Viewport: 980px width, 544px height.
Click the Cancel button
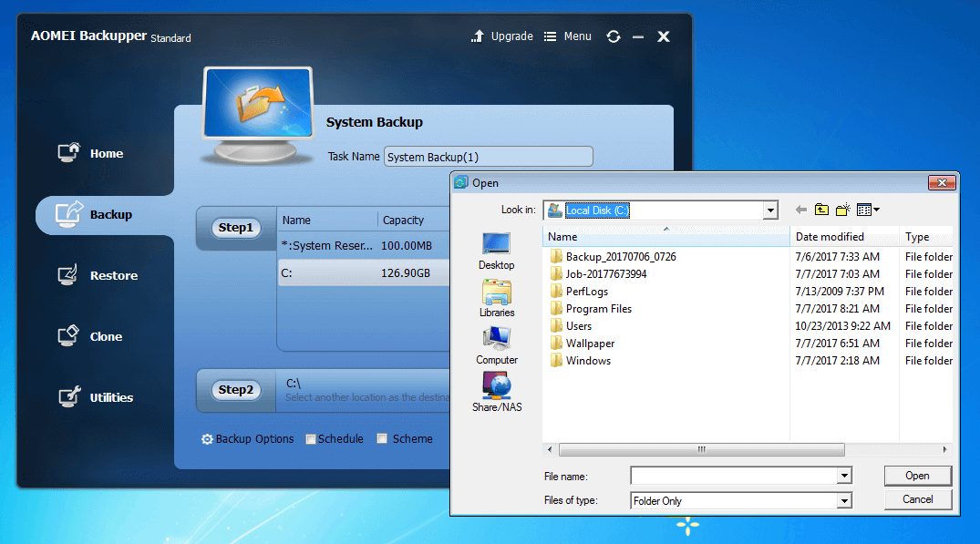click(x=917, y=499)
